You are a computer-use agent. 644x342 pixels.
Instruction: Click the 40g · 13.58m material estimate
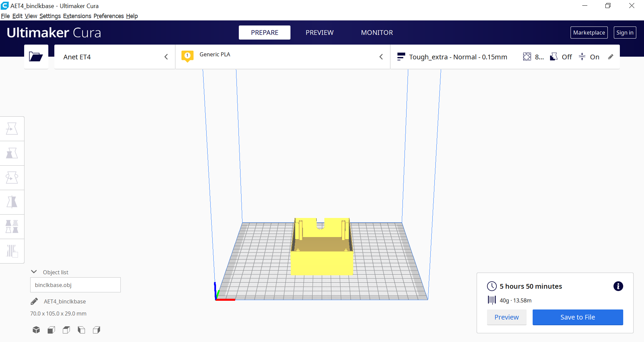click(x=516, y=300)
